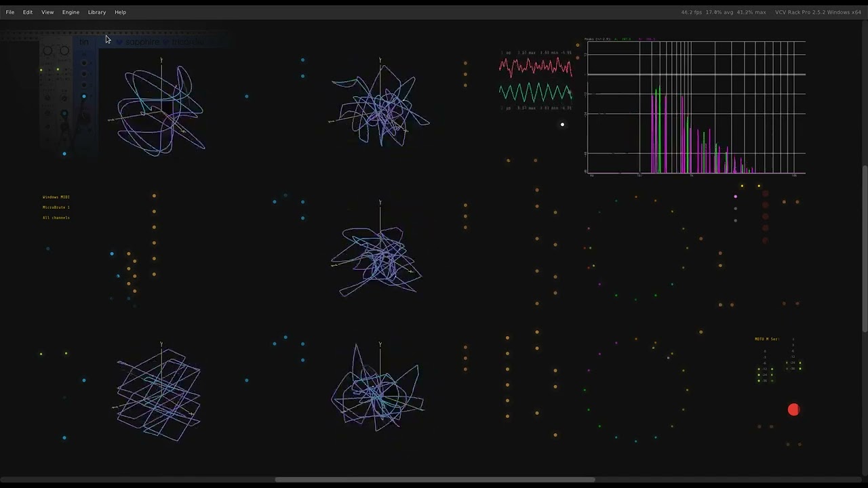Open the All channels MIDI selector

point(56,218)
